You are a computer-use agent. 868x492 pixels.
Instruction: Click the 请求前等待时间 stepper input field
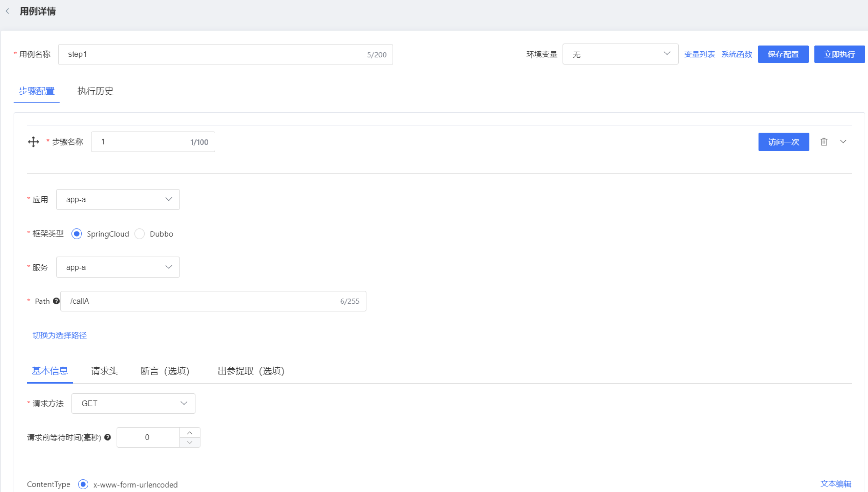[x=147, y=437]
